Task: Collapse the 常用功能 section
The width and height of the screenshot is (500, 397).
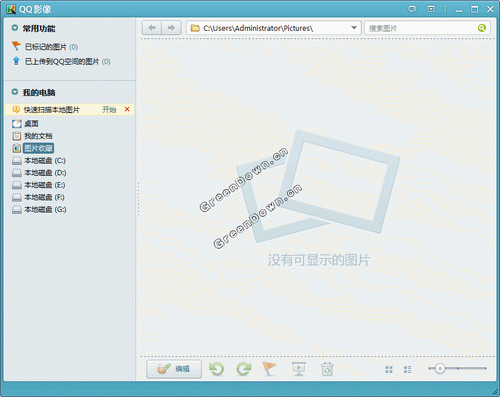Action: [15, 28]
